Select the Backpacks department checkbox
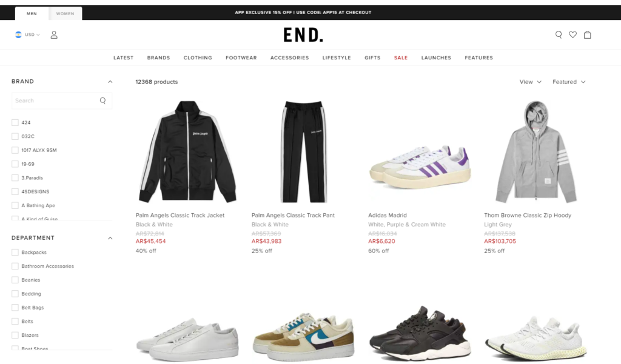This screenshot has height=364, width=621. pyautogui.click(x=15, y=253)
